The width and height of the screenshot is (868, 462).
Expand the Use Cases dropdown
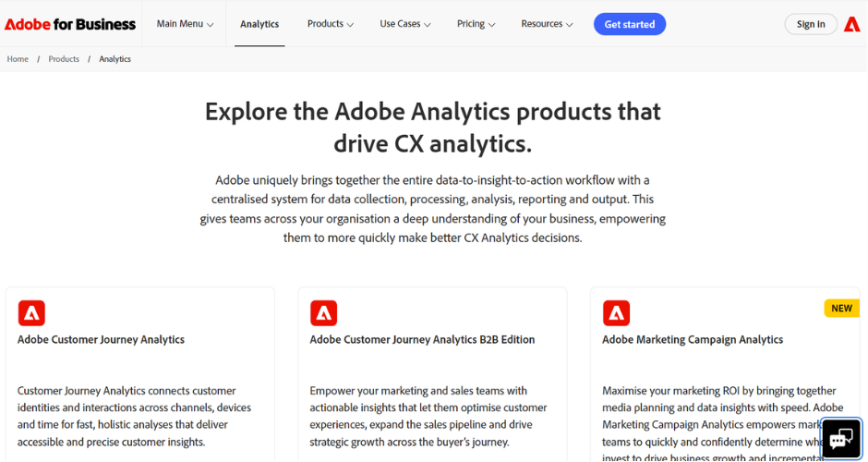[x=405, y=24]
